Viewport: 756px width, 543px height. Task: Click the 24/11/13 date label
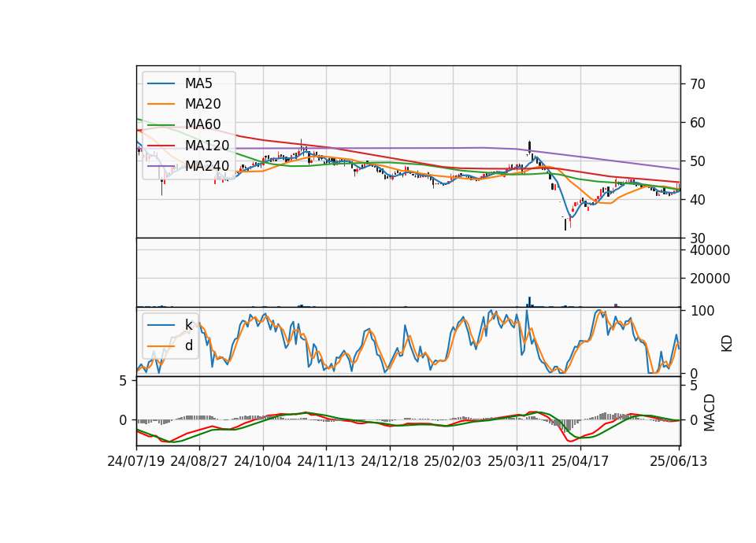(x=326, y=461)
